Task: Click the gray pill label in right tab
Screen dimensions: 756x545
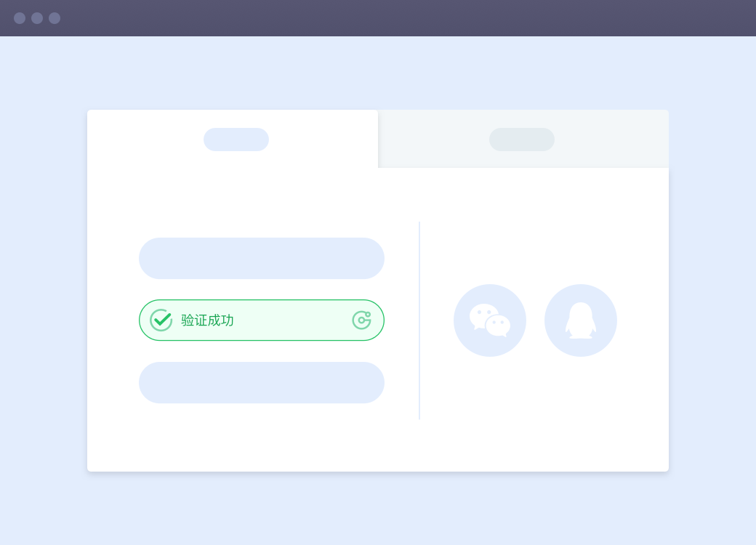Action: [522, 140]
